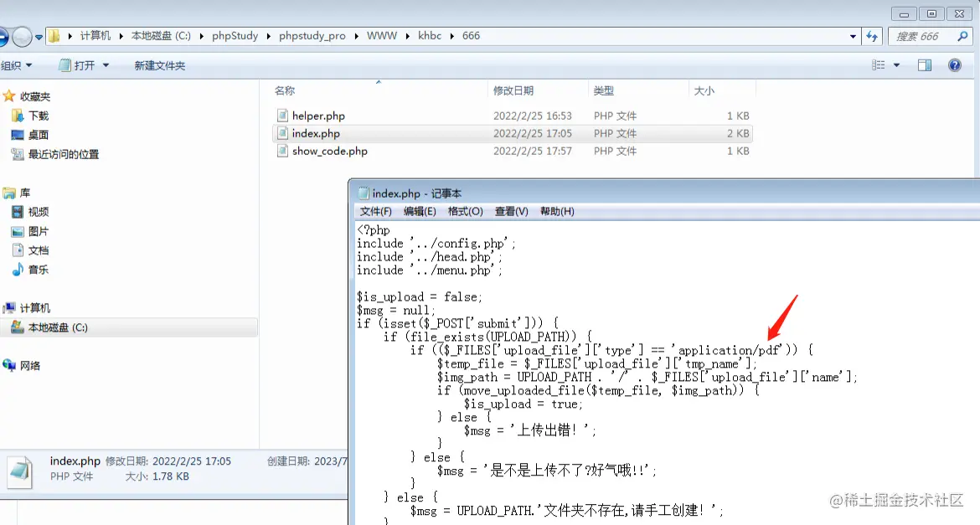
Task: Select the WWW breadcrumb segment
Action: (382, 36)
